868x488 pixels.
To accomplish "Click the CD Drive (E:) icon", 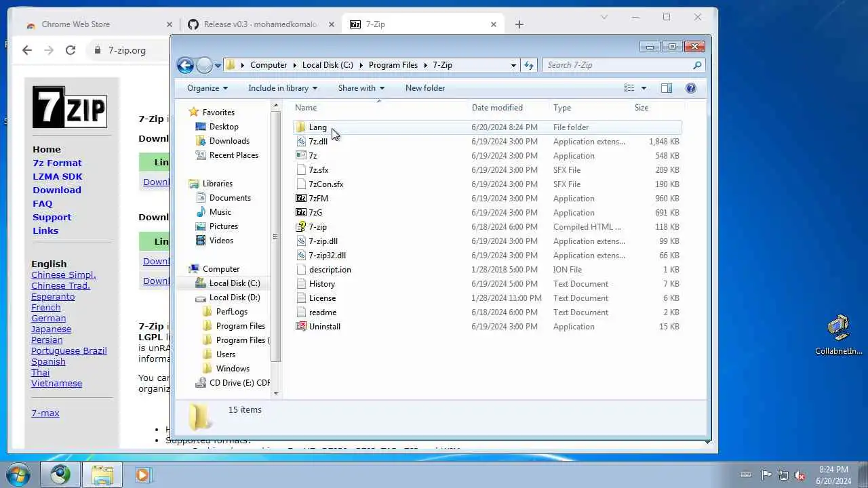I will click(201, 383).
